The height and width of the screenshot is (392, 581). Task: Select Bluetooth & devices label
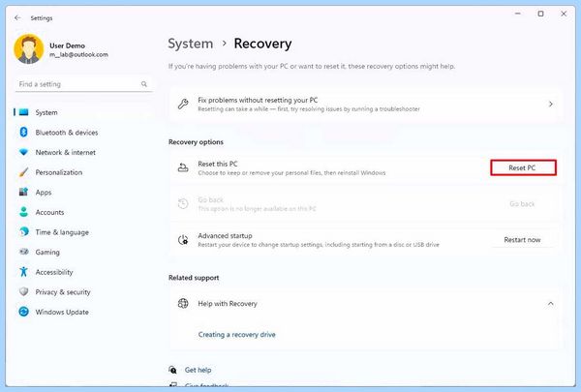pos(67,133)
